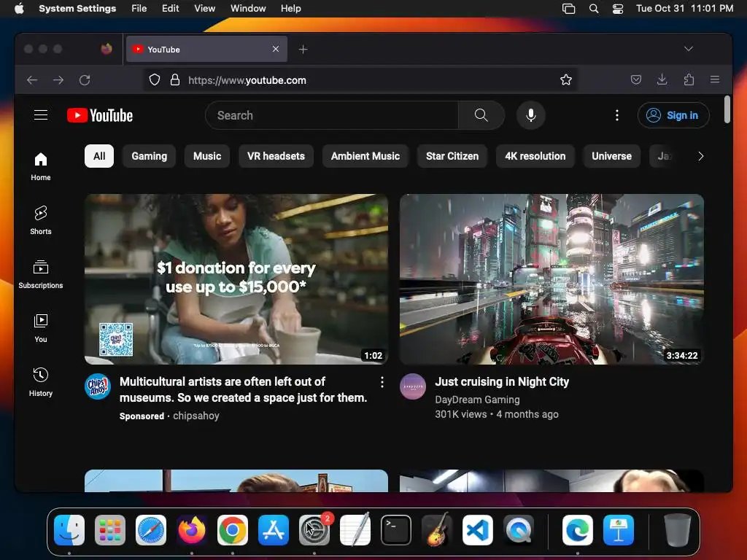
Task: Open the Just cruising in Night City title
Action: [x=502, y=382]
